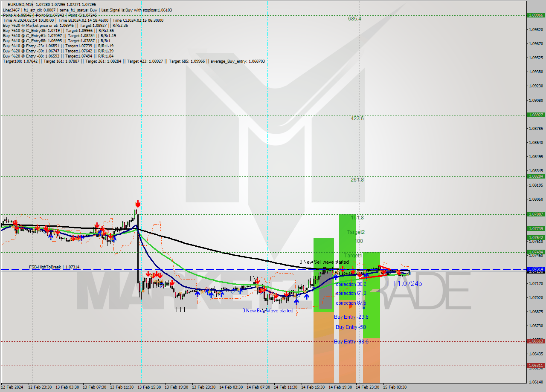
Task: Click the 1.08050 value on the price scale
Action: 536,199
